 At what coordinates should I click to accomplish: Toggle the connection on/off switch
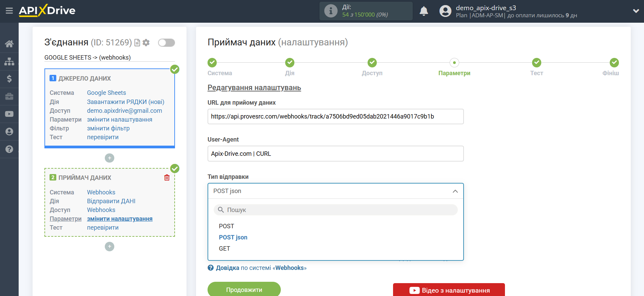point(167,43)
